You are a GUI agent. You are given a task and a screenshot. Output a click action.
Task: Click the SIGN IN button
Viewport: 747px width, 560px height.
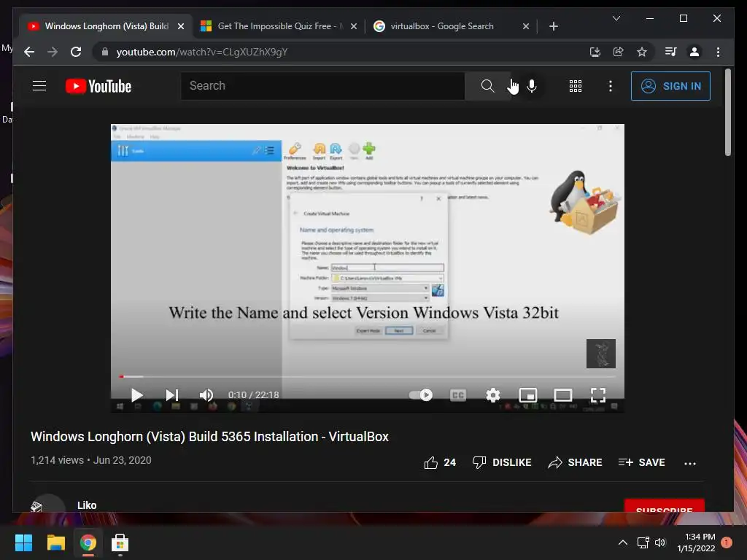(x=670, y=86)
